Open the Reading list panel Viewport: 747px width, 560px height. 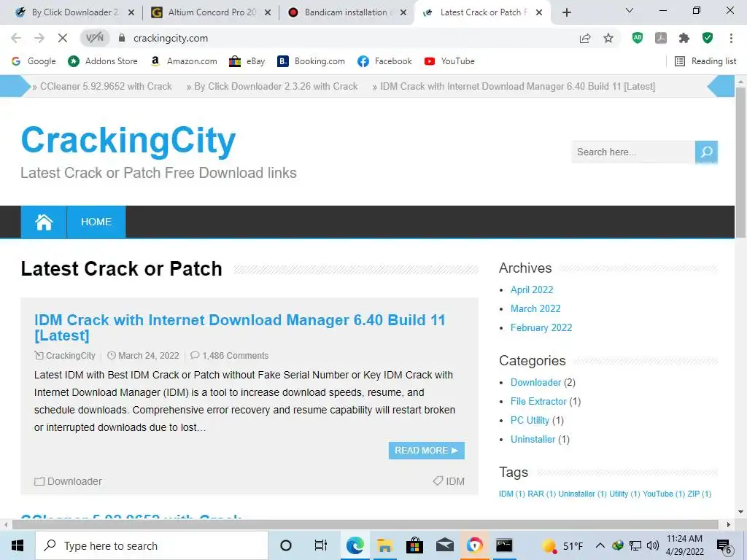click(705, 61)
